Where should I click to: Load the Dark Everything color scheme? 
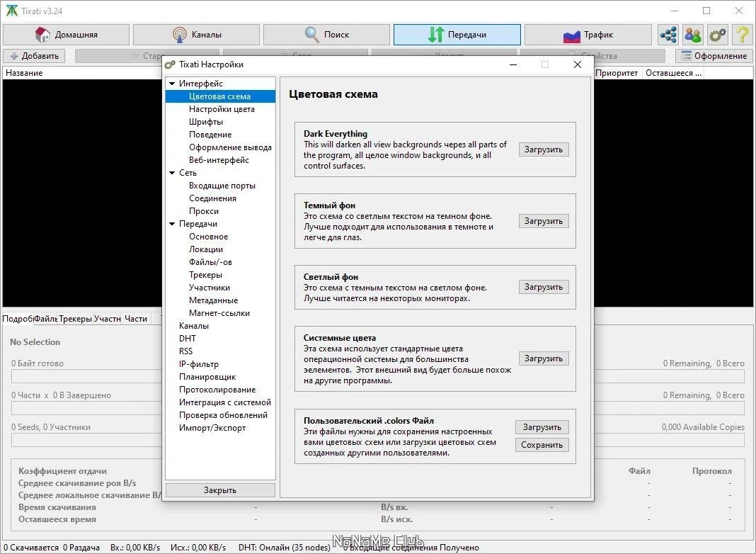click(544, 149)
